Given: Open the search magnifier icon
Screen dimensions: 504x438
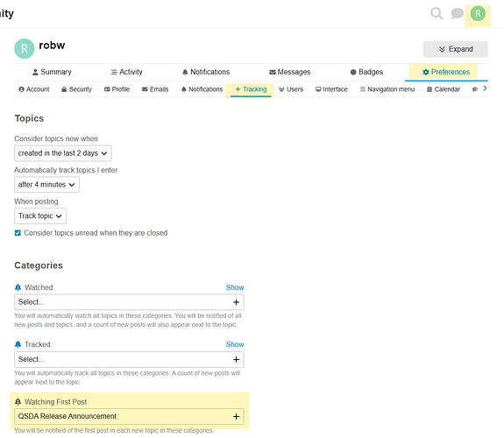Looking at the screenshot, I should [x=437, y=13].
